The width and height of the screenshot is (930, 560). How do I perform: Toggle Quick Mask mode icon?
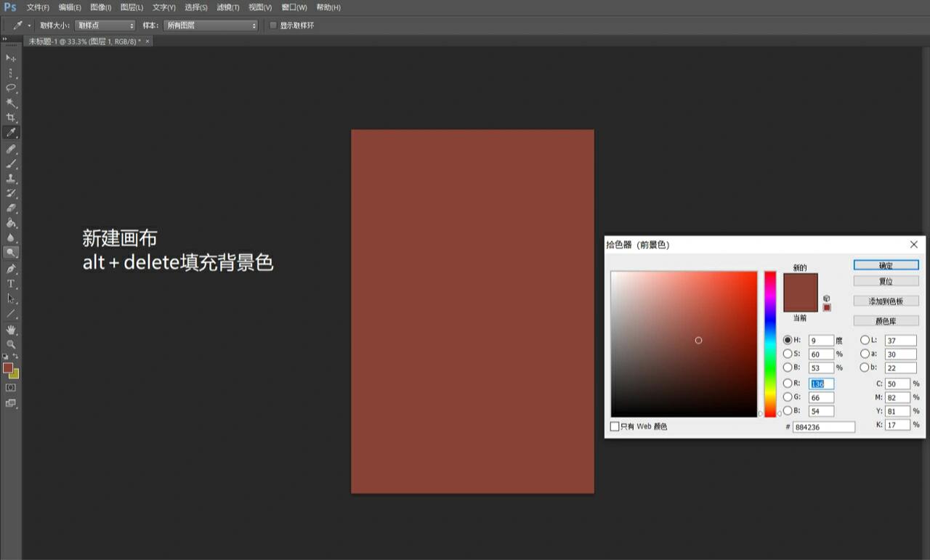11,388
